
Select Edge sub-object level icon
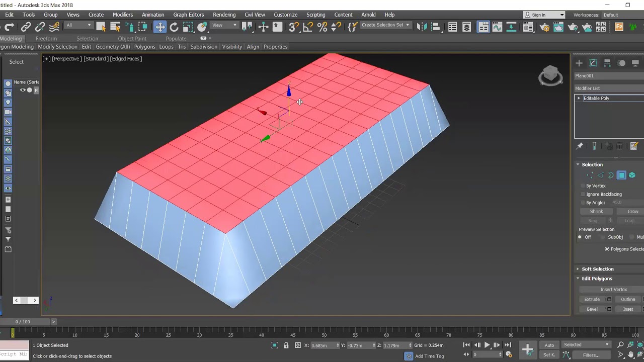click(600, 175)
